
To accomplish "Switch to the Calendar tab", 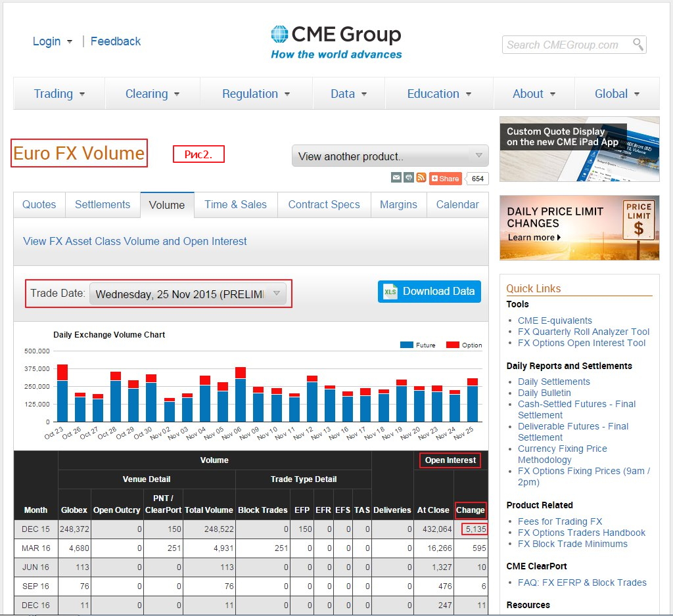I will coord(457,205).
